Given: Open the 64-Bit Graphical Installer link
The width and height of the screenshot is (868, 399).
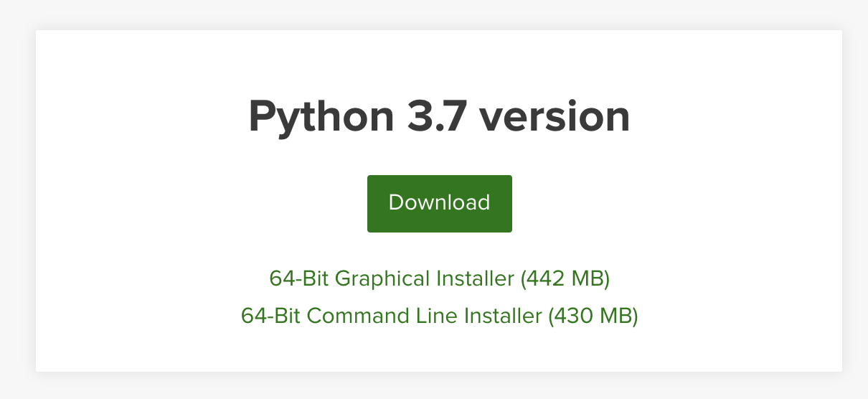Looking at the screenshot, I should pyautogui.click(x=439, y=278).
